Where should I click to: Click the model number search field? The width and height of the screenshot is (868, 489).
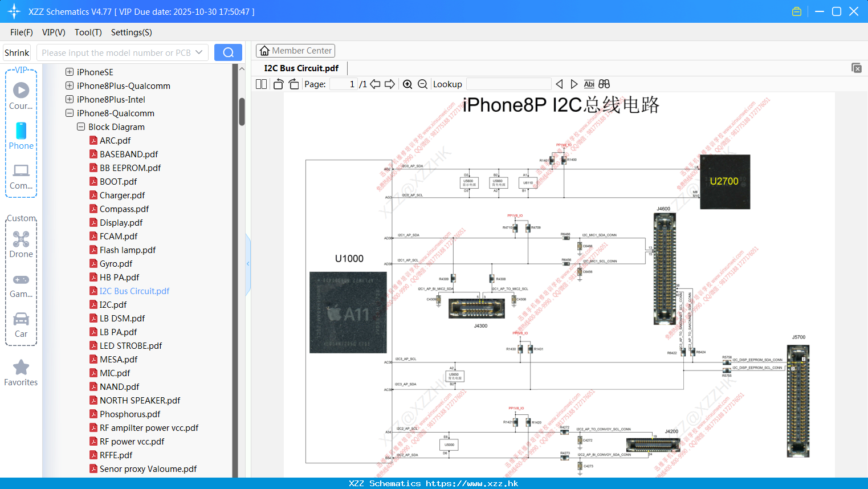point(116,52)
